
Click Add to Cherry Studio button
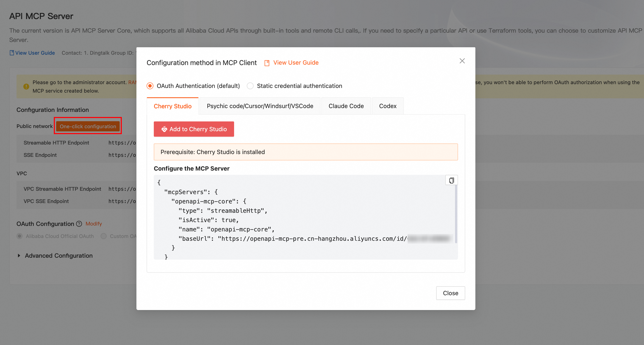pos(194,129)
